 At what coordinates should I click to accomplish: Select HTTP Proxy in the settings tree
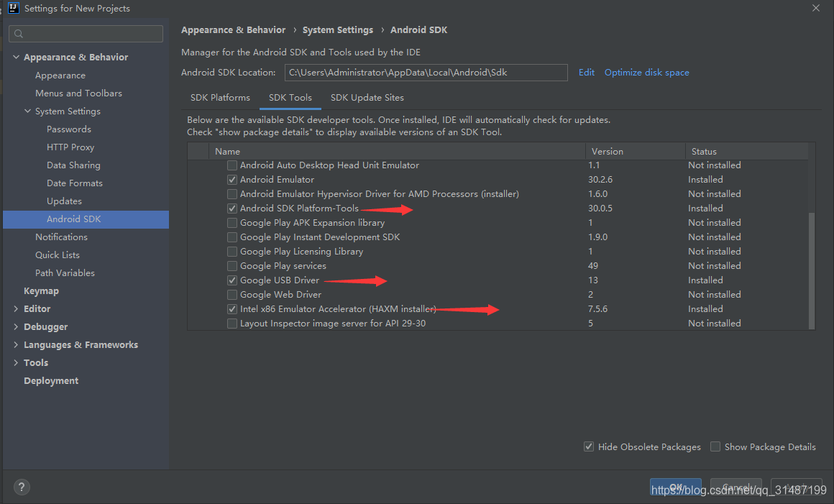[x=70, y=147]
